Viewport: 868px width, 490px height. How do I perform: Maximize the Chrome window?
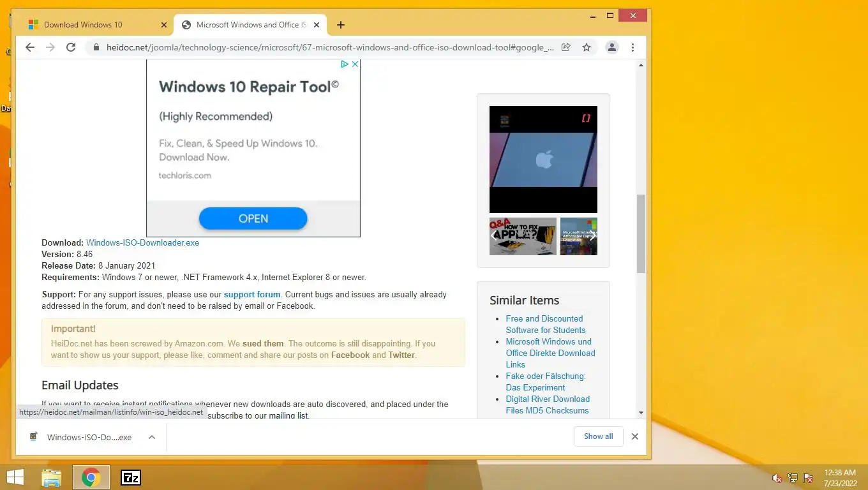pyautogui.click(x=610, y=15)
